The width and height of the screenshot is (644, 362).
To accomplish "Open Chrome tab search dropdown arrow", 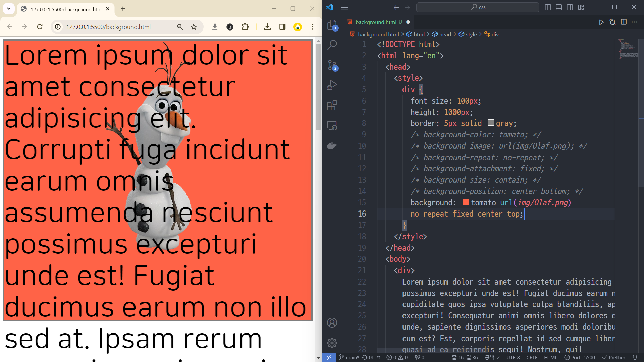I will tap(9, 9).
